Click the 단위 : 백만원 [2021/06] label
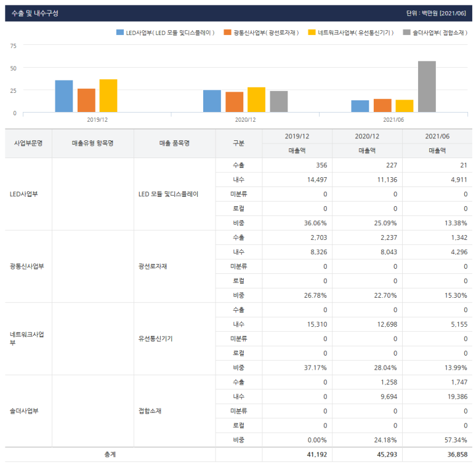The width and height of the screenshot is (476, 467). 436,14
